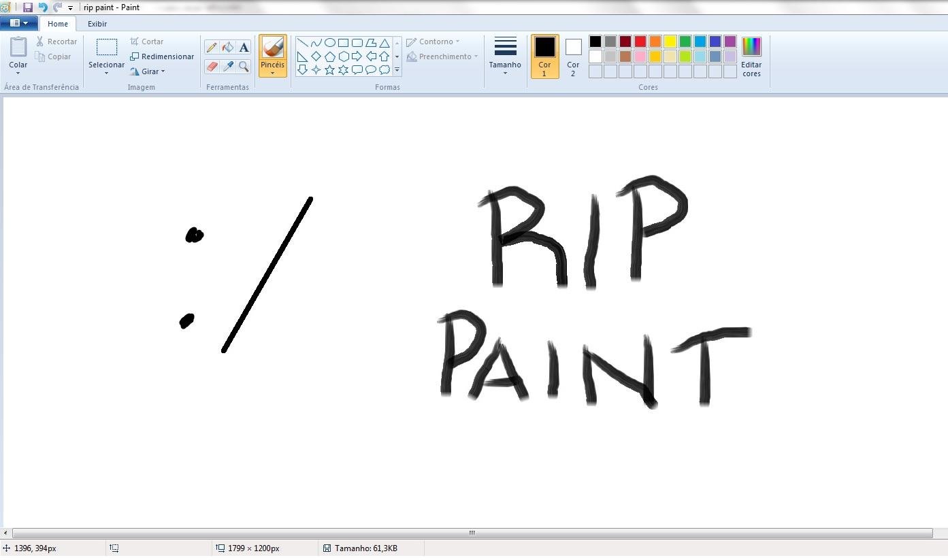This screenshot has width=948, height=560.
Task: Click the Copiar button
Action: pyautogui.click(x=54, y=56)
